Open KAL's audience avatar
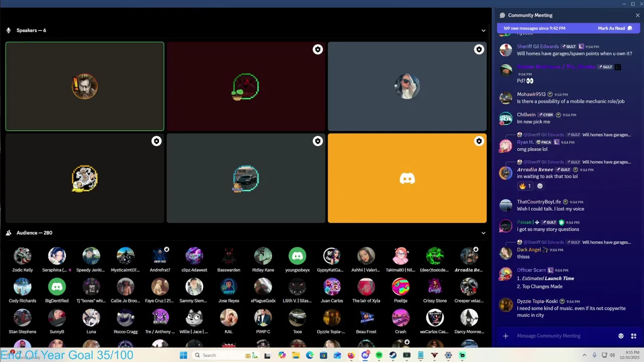The height and width of the screenshot is (362, 644). click(x=228, y=318)
